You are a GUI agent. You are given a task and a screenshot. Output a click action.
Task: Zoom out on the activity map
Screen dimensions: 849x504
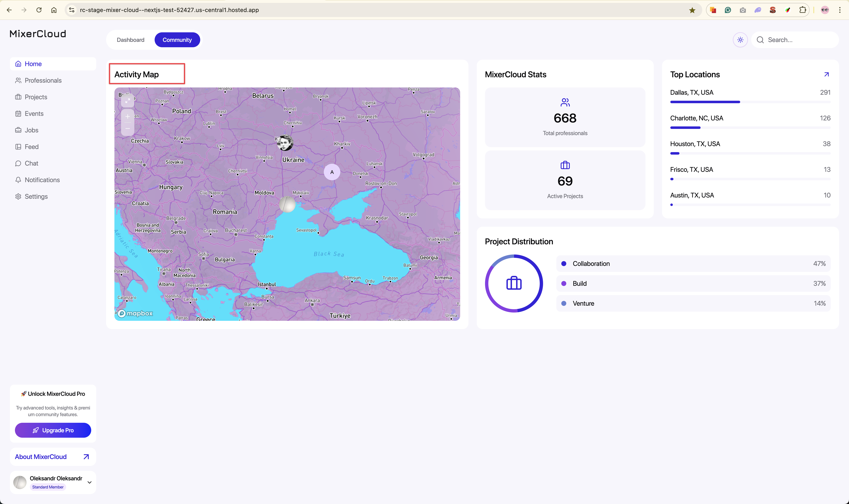pos(128,129)
